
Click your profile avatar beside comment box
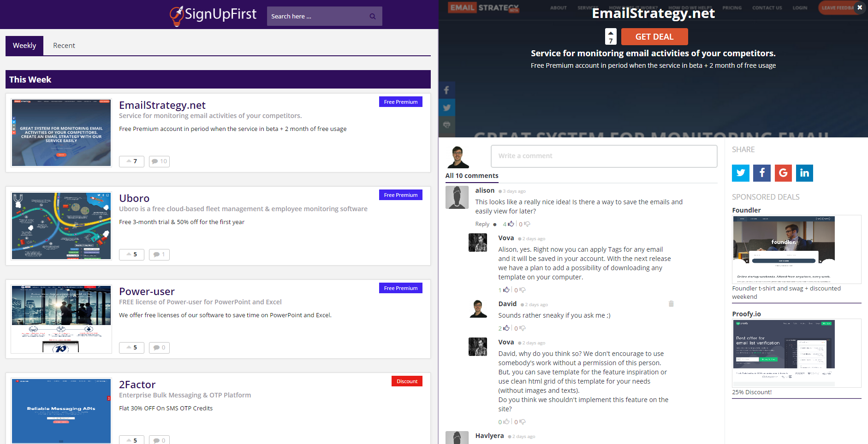458,157
